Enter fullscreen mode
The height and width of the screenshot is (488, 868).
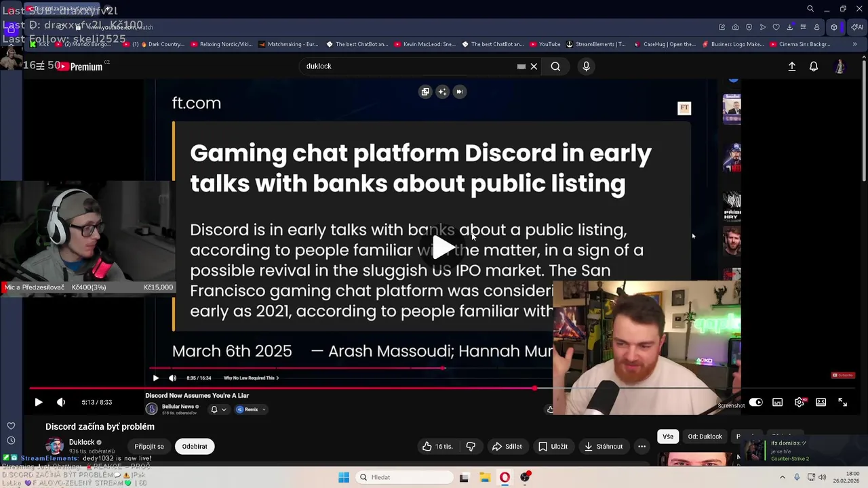pyautogui.click(x=843, y=402)
